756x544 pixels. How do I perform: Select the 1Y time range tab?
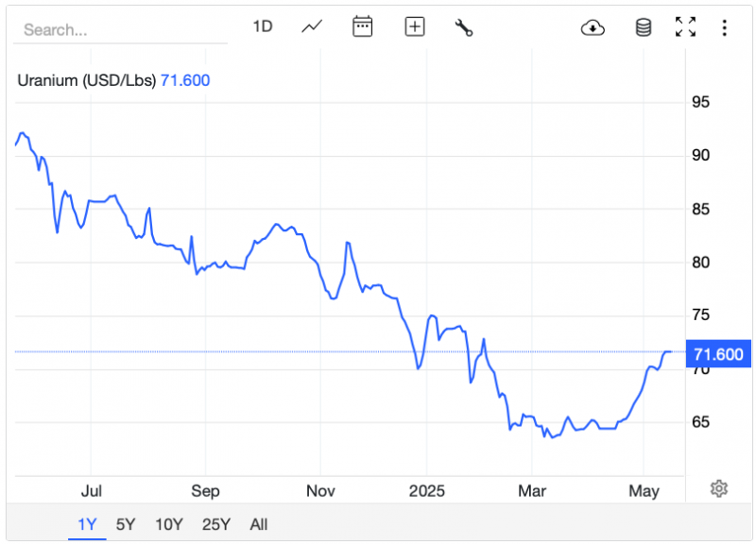87,524
